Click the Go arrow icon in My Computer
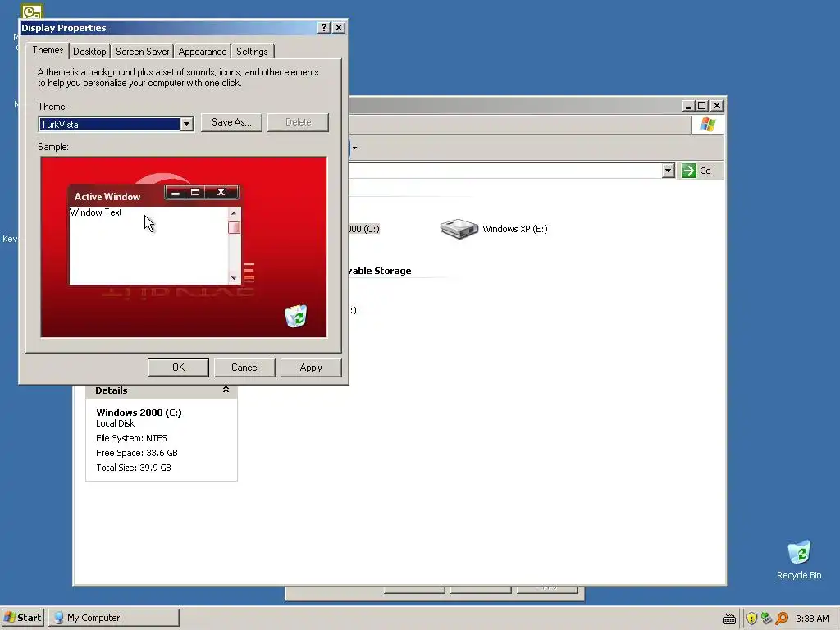This screenshot has height=630, width=840. point(689,171)
